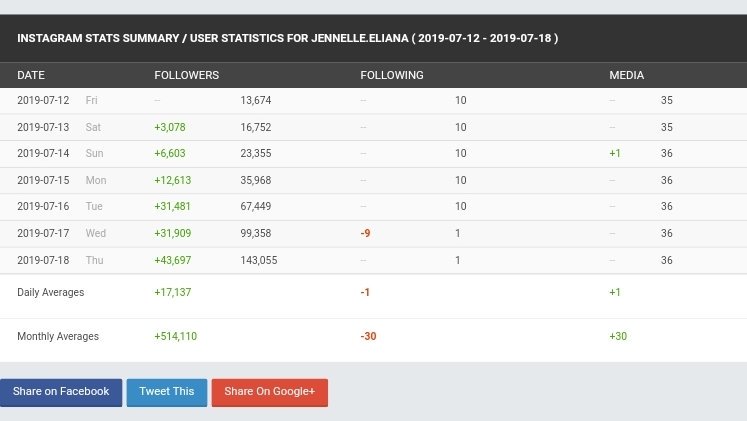Click the +1 daily media average
Screen dimensions: 747x421
click(x=615, y=292)
